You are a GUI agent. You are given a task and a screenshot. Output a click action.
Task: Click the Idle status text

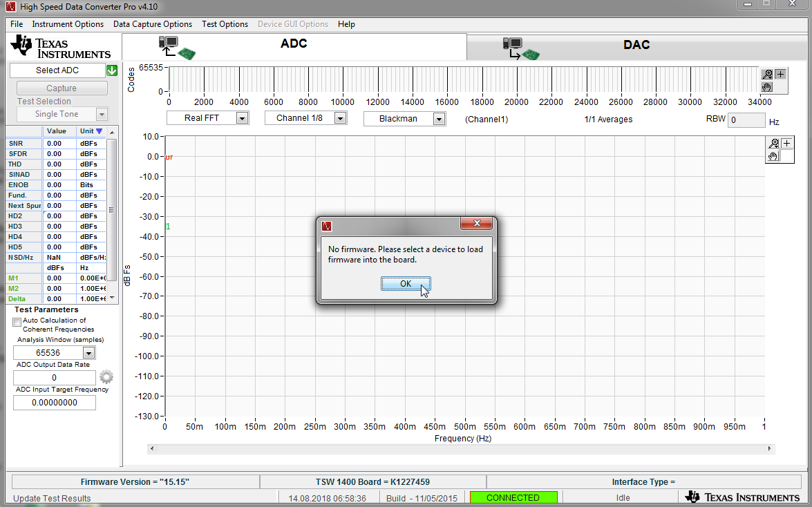coord(623,498)
